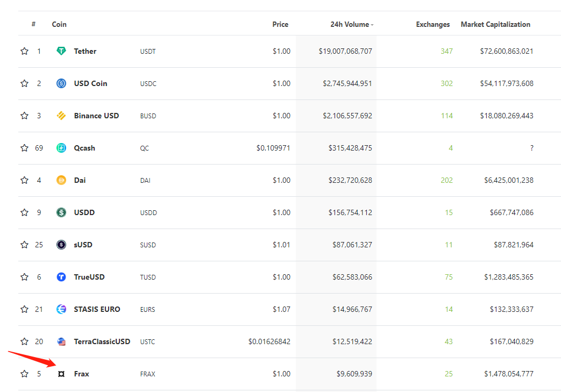The image size is (561, 392).
Task: Click the TrueUSD coin logo icon
Action: 61,277
